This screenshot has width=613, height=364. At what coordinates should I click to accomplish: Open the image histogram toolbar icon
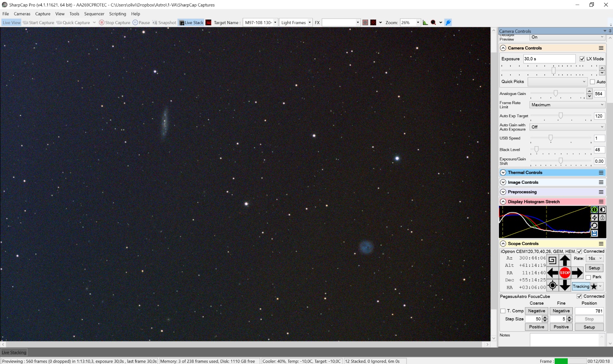pyautogui.click(x=425, y=23)
